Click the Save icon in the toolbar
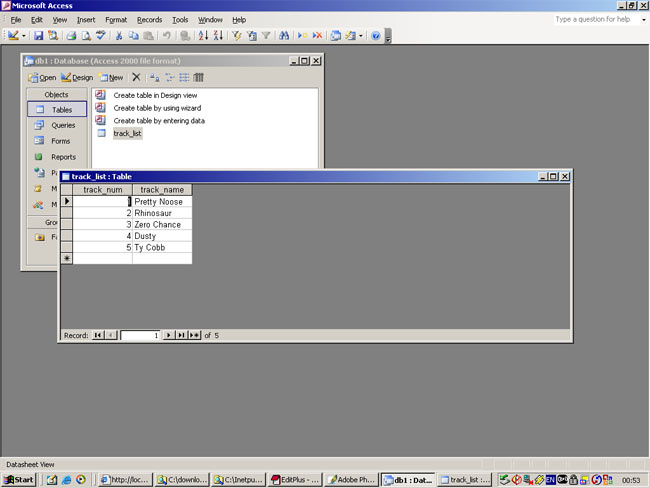This screenshot has width=650, height=488. [39, 36]
